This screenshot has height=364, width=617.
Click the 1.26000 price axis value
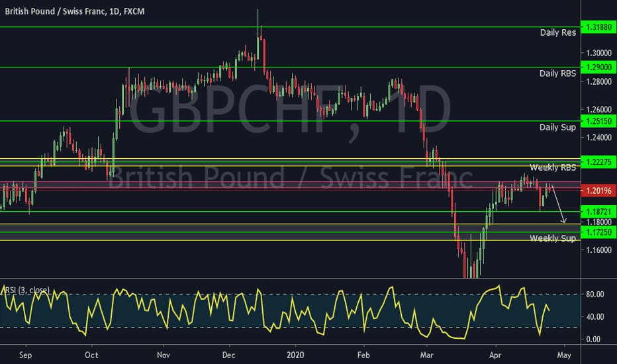tap(598, 110)
